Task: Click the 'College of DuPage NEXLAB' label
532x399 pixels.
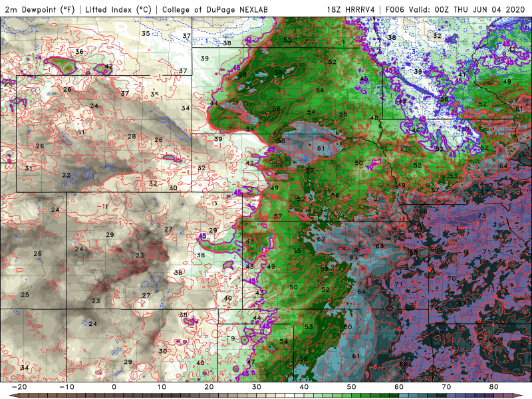Action: [215, 9]
